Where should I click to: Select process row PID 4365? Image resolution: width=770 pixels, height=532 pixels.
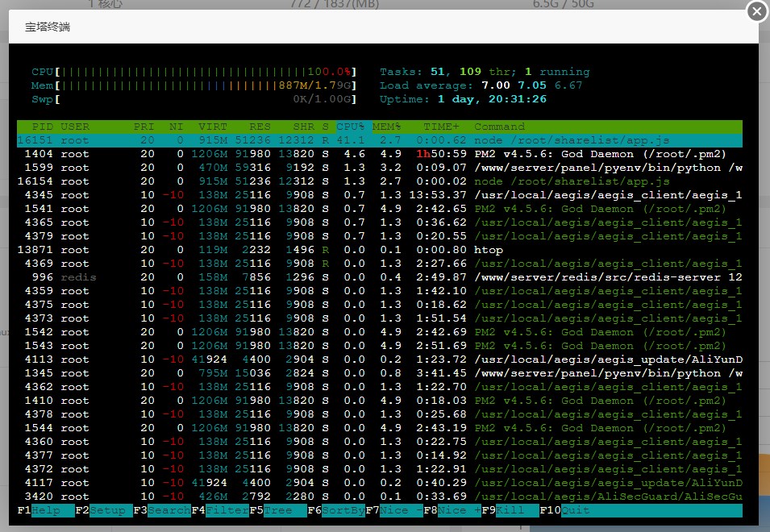[x=380, y=222]
